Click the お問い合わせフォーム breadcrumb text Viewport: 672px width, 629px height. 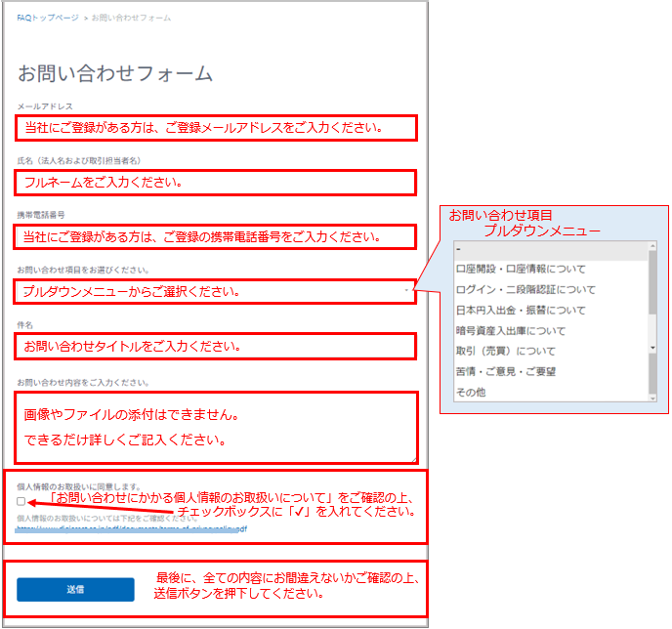[x=131, y=18]
